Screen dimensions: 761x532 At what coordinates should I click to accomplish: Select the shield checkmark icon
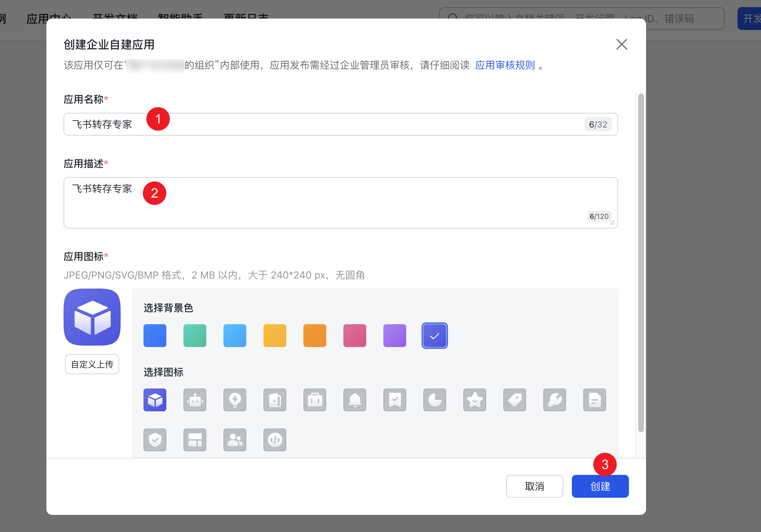tap(155, 440)
